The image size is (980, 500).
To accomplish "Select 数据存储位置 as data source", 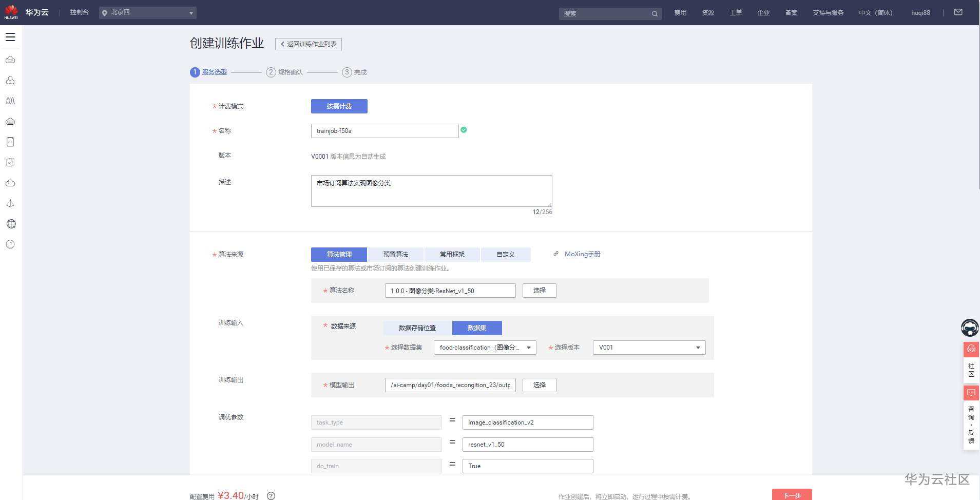I will (417, 328).
